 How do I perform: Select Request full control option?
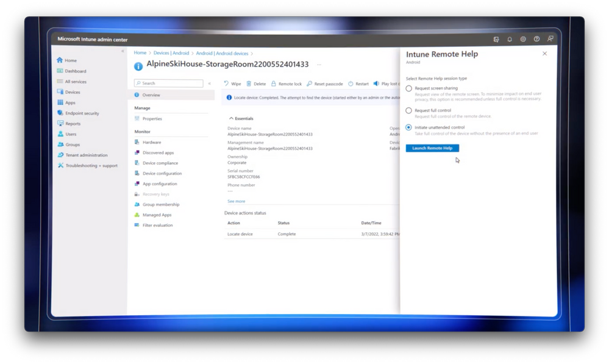[408, 111]
